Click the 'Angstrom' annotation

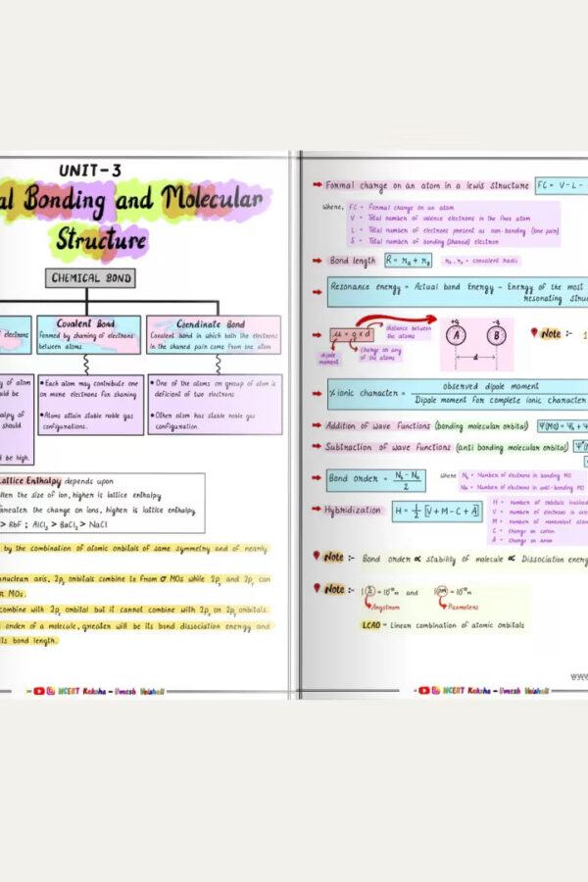385,608
